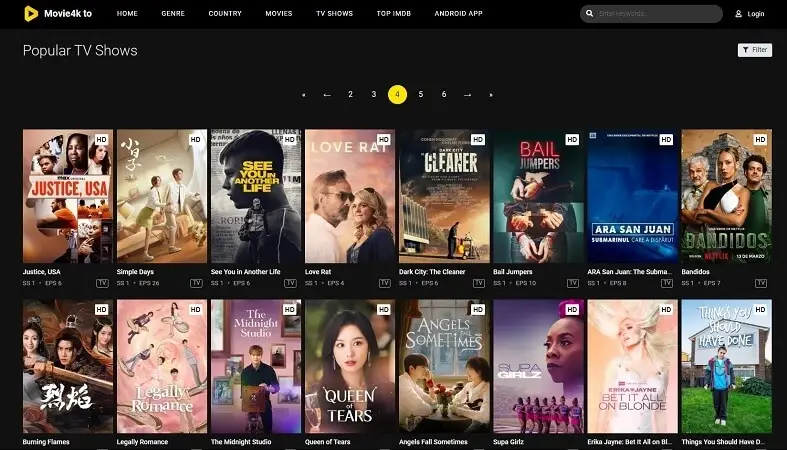Click the HD badge on Justice, USA poster
Screen dimensions: 787x450
coord(101,139)
